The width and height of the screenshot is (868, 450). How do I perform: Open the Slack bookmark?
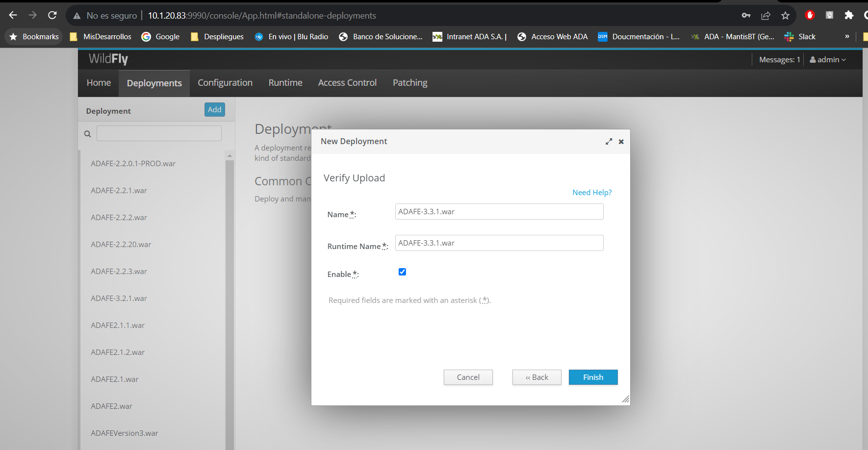(x=800, y=37)
